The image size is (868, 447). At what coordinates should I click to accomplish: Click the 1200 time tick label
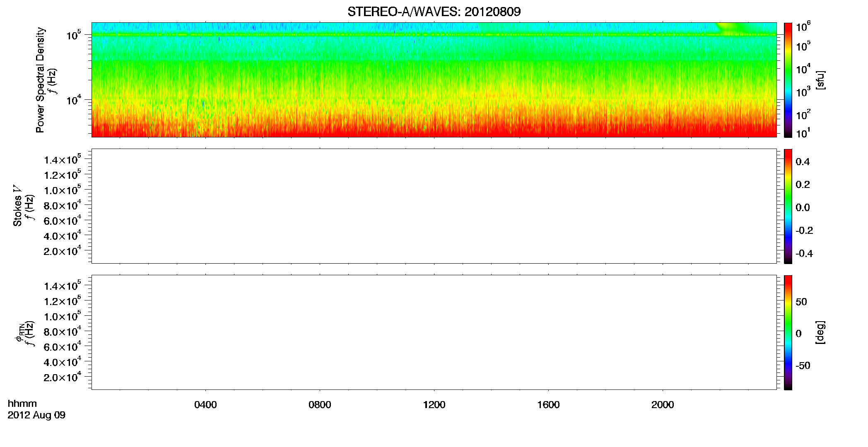434,405
